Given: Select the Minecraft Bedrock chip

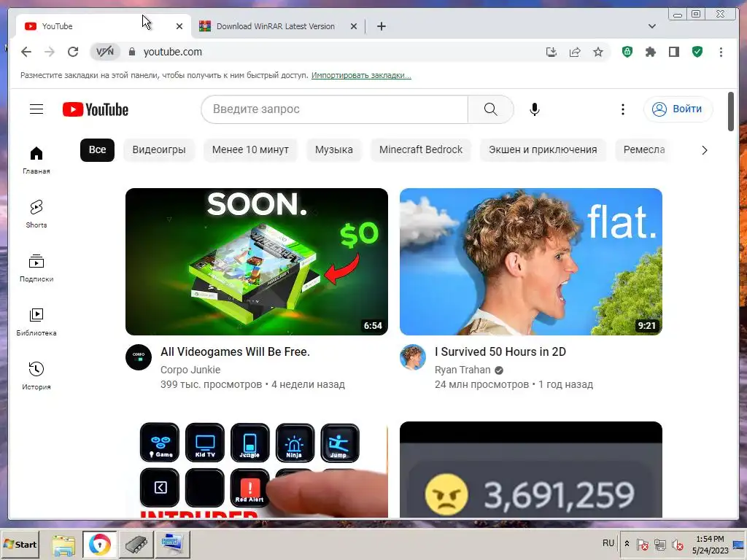Looking at the screenshot, I should click(421, 150).
